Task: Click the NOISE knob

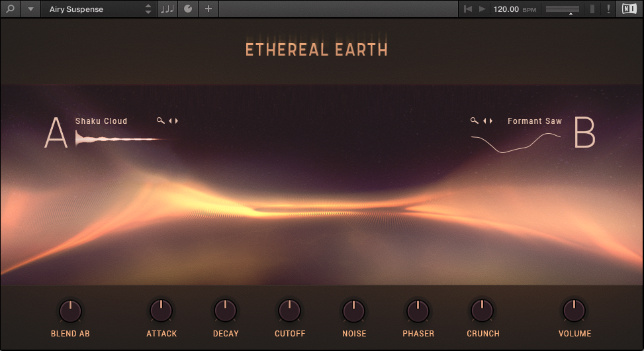Action: pos(353,311)
